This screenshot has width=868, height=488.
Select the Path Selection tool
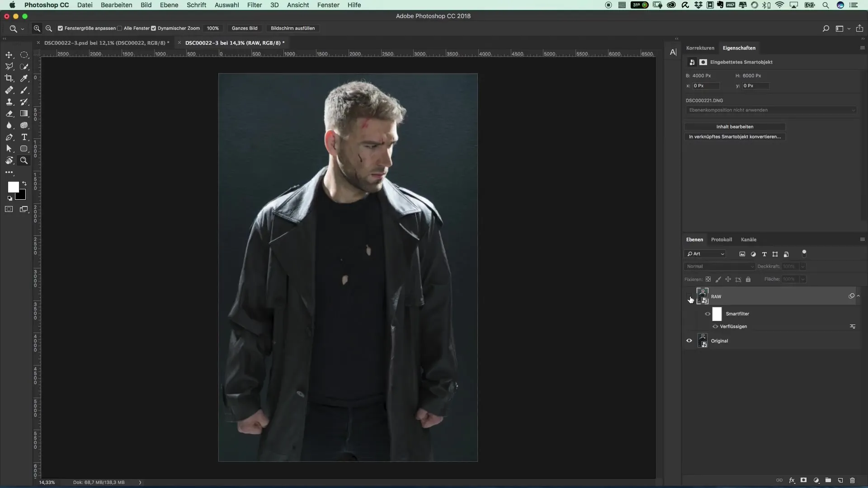[9, 149]
